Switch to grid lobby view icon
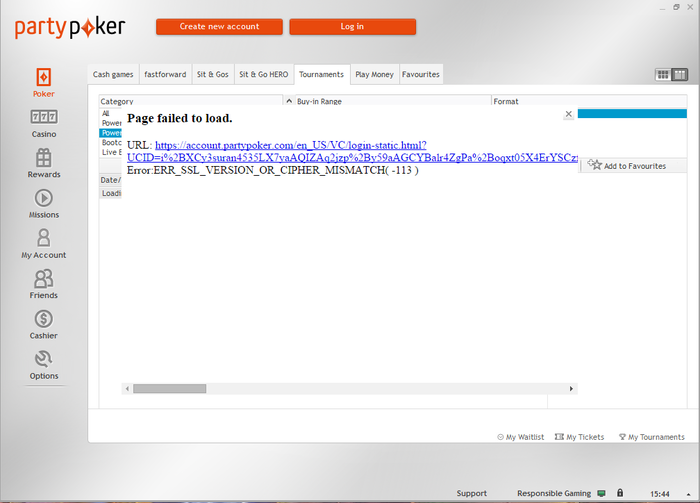Viewport: 700px width, 503px height. pos(662,75)
